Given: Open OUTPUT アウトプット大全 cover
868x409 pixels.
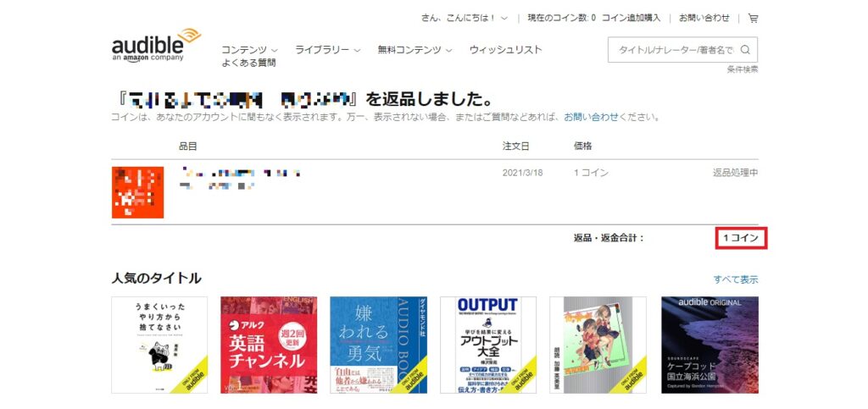Looking at the screenshot, I should coord(488,345).
